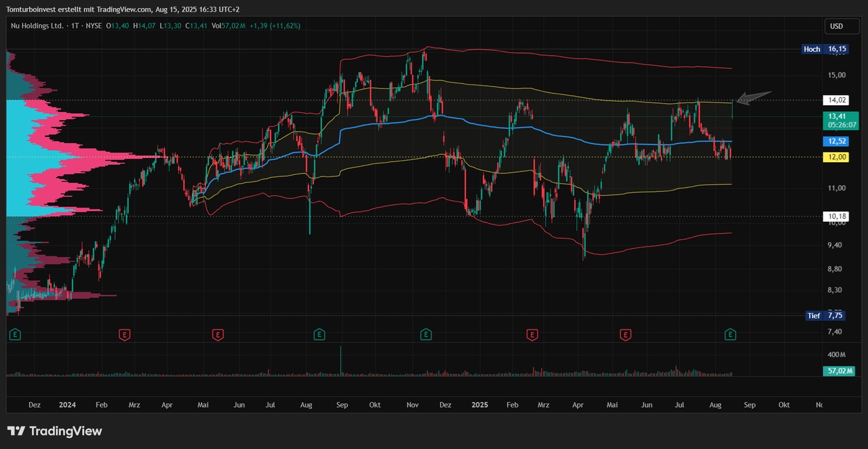Click the 400M volume axis label
Image resolution: width=868 pixels, height=449 pixels.
coord(837,355)
